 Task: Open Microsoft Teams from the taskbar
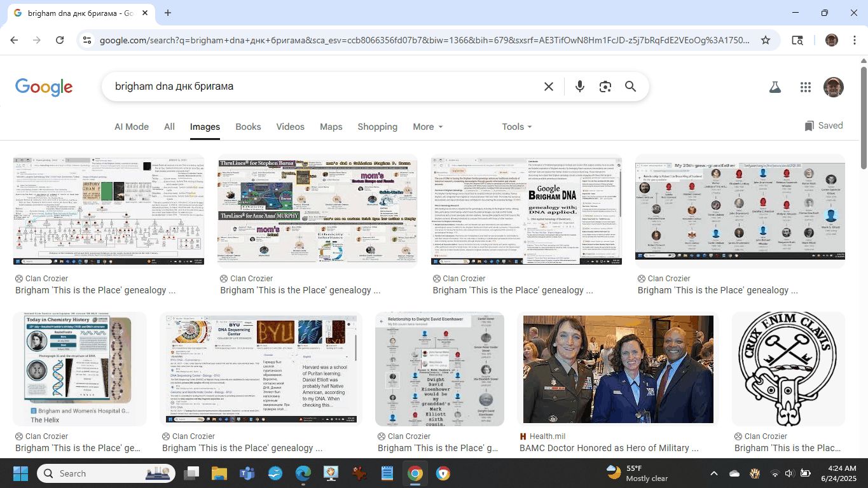coord(247,473)
